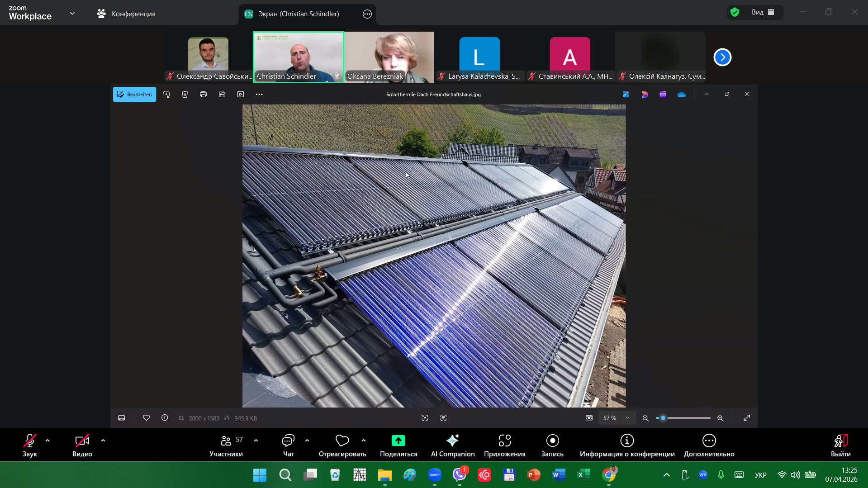Screen dimensions: 868x488
Task: Show next participants with blue arrow
Action: pos(722,57)
